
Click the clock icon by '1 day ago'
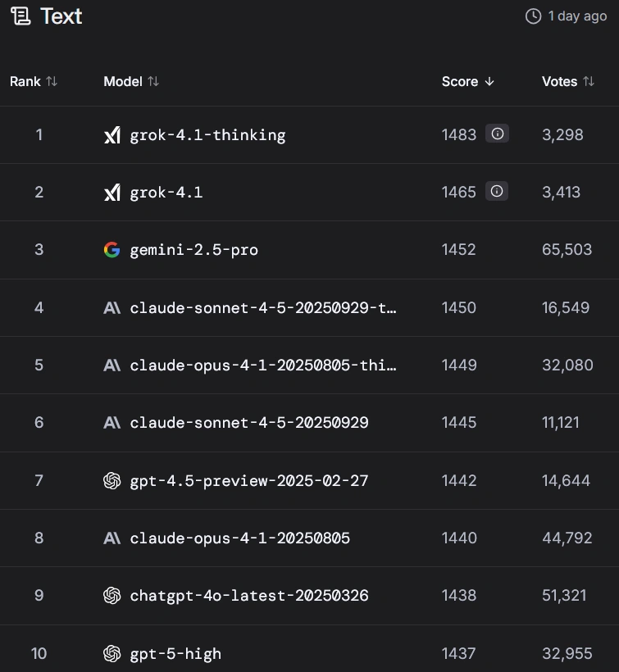(533, 16)
